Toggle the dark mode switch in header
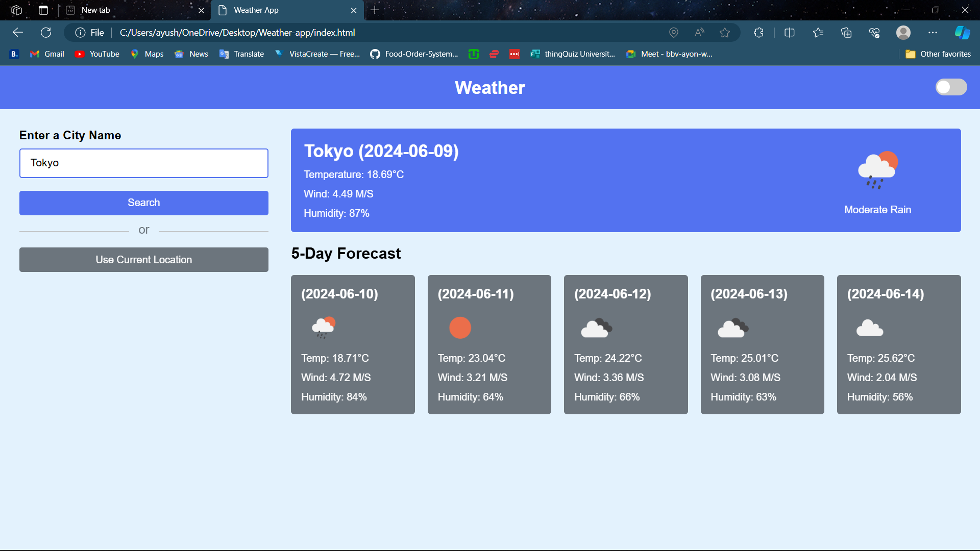This screenshot has height=551, width=980. [x=951, y=87]
